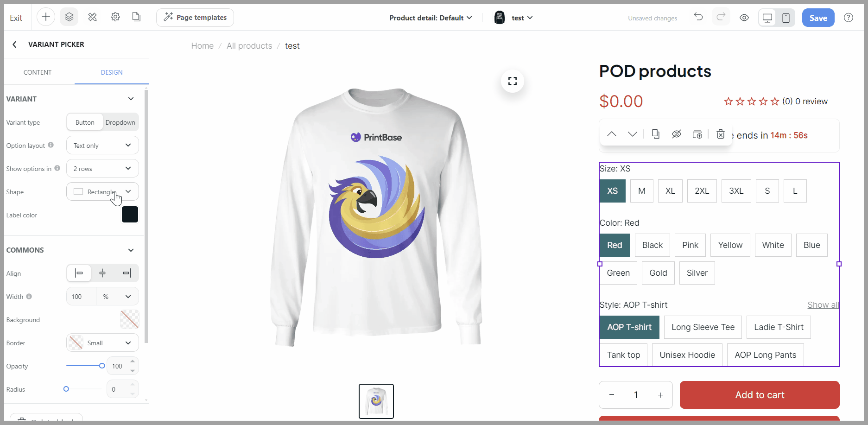The width and height of the screenshot is (868, 425).
Task: Click the undo arrow icon
Action: [x=698, y=18]
